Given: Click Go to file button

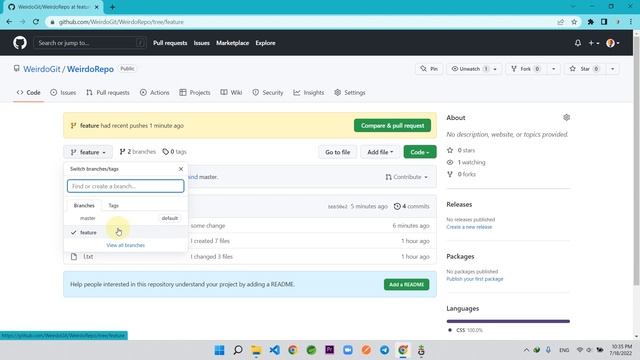Looking at the screenshot, I should pyautogui.click(x=338, y=152).
